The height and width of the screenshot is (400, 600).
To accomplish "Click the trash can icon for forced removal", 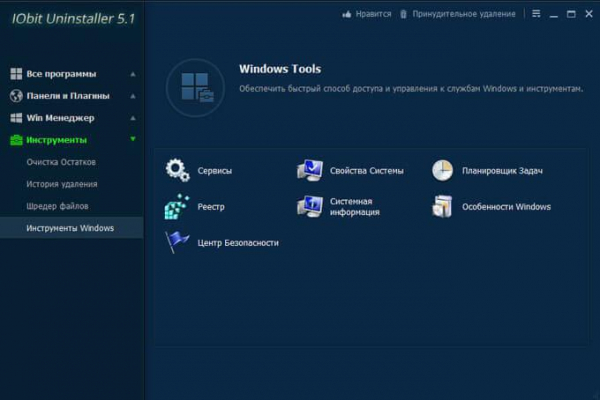I will pos(403,14).
